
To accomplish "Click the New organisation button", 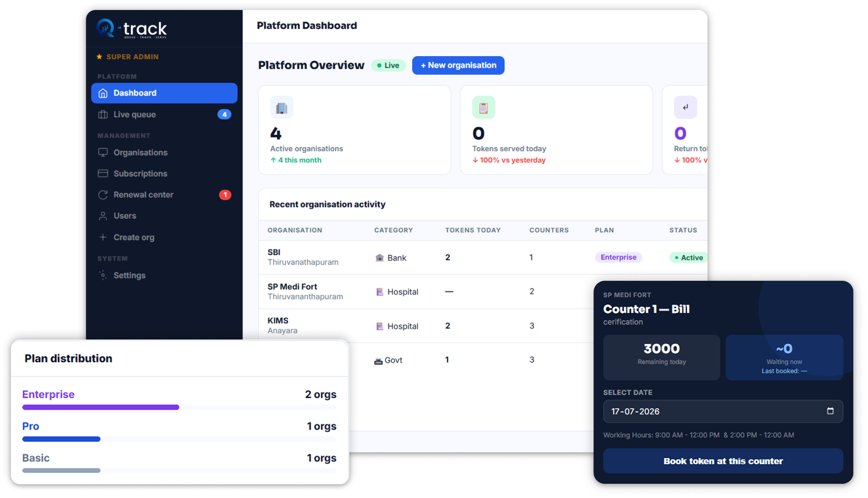I will (x=458, y=65).
